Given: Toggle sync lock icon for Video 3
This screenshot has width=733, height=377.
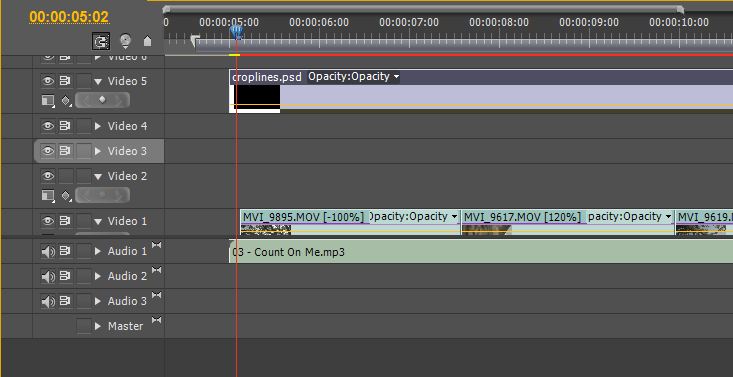Looking at the screenshot, I should pyautogui.click(x=65, y=151).
